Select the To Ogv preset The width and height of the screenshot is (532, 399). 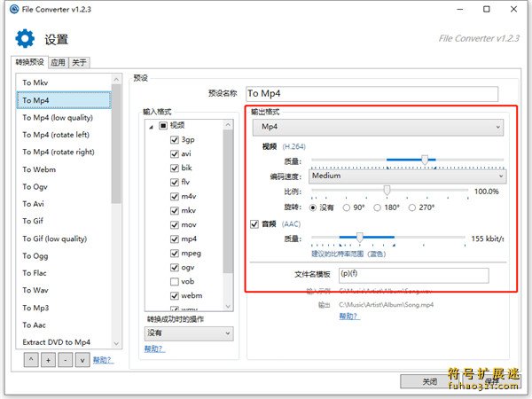[x=64, y=186]
